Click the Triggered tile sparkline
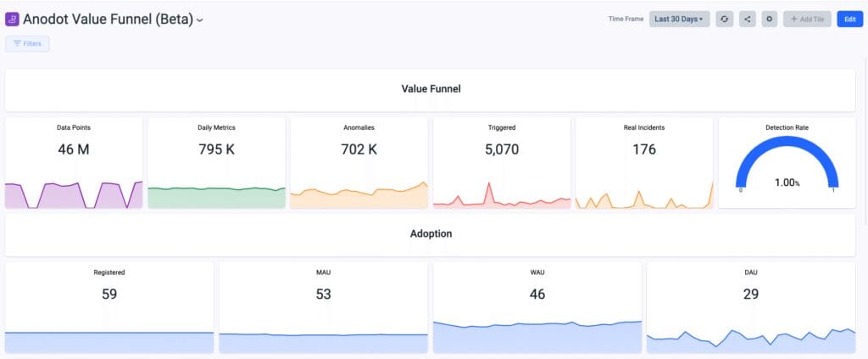Image resolution: width=868 pixels, height=359 pixels. 502,197
